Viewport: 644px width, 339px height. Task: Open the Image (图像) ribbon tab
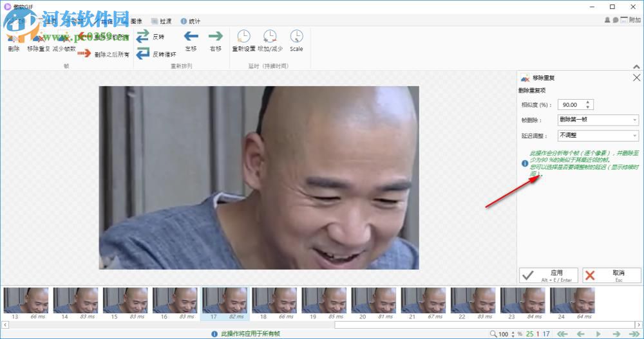click(x=137, y=21)
